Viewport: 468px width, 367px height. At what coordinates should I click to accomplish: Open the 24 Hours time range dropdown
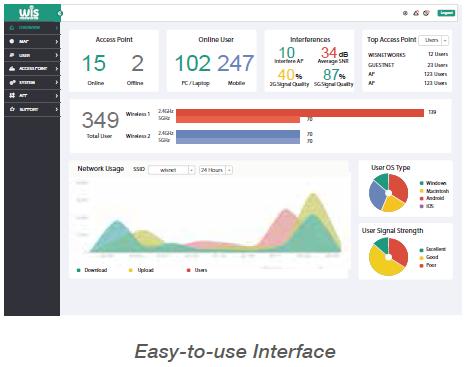(x=215, y=170)
